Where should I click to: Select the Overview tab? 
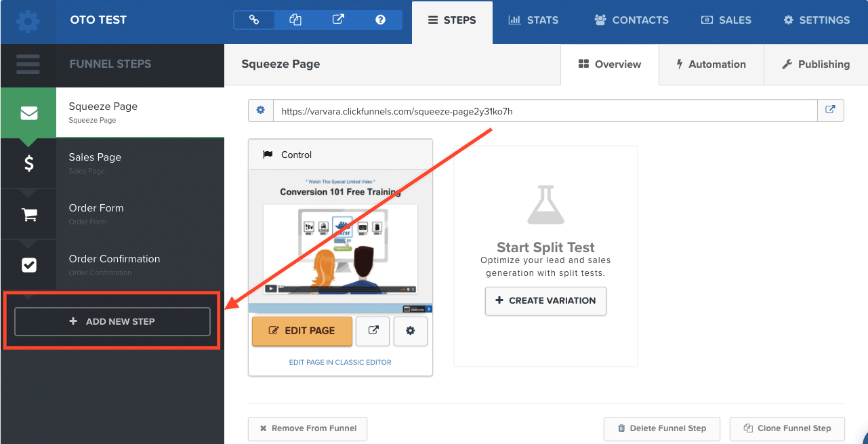(x=609, y=64)
